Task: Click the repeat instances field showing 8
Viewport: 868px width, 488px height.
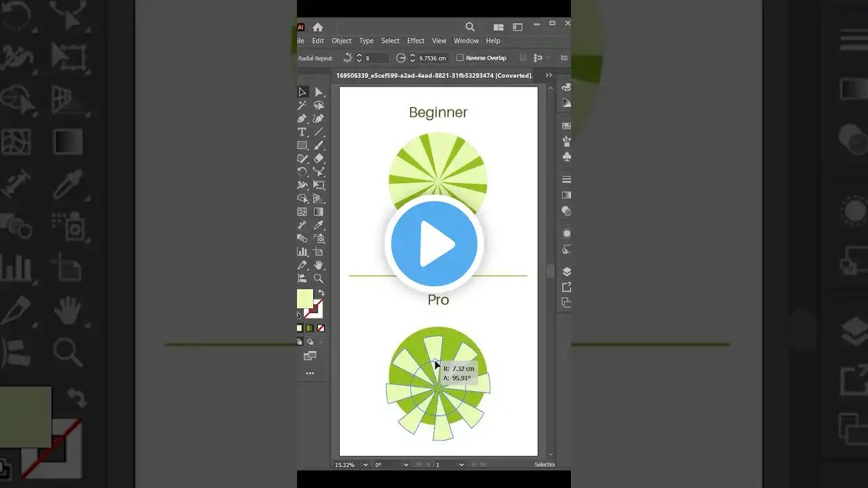Action: coord(376,58)
